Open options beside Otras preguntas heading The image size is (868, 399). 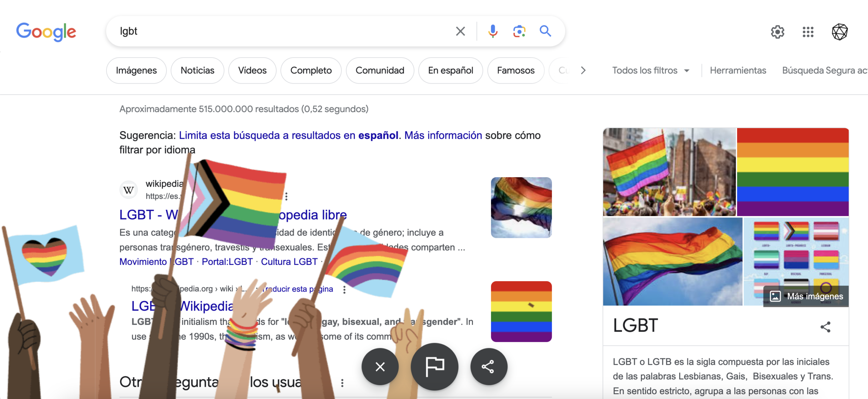click(342, 383)
